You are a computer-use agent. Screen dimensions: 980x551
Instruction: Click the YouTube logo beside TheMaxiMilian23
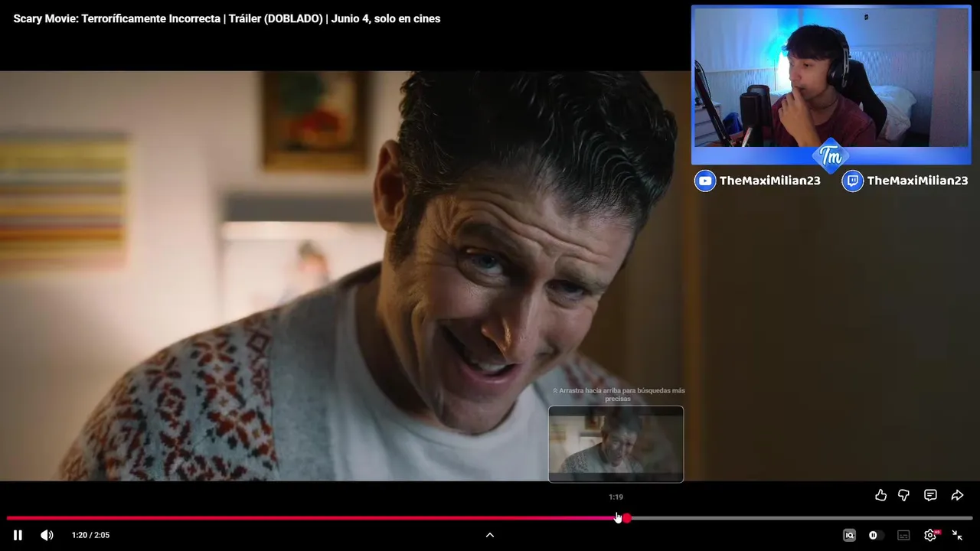coord(705,181)
